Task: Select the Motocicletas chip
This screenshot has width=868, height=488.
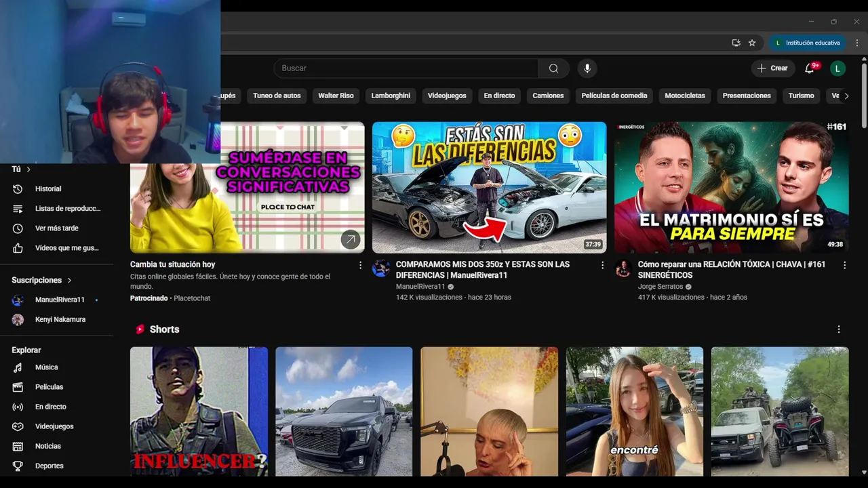Action: point(685,96)
